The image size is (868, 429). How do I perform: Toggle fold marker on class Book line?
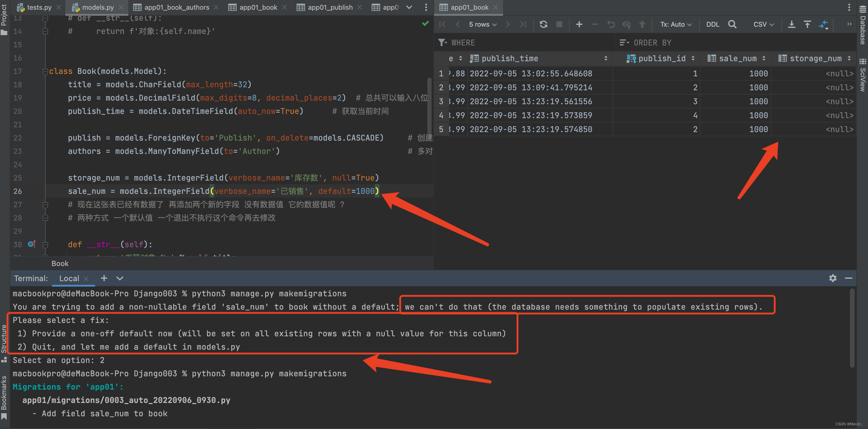pos(45,71)
